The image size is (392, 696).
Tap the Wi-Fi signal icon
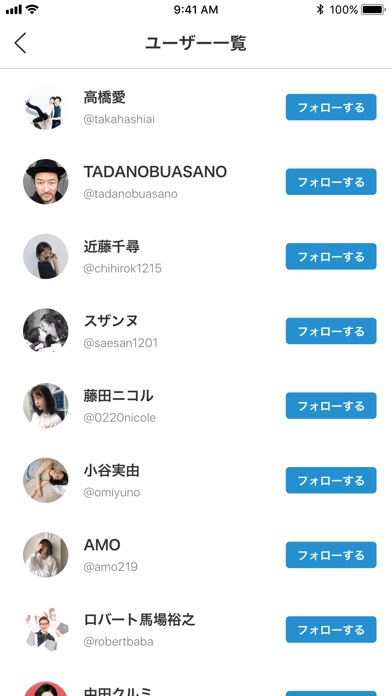coord(32,9)
